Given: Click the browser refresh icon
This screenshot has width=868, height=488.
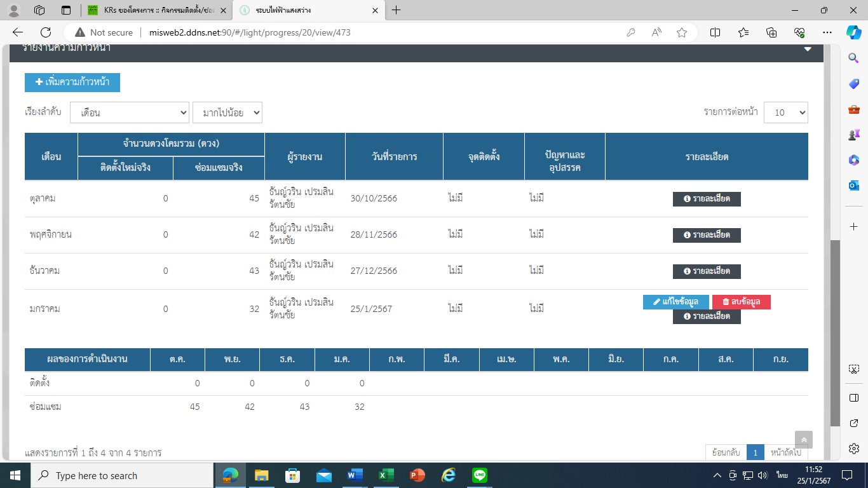Looking at the screenshot, I should coord(46,32).
